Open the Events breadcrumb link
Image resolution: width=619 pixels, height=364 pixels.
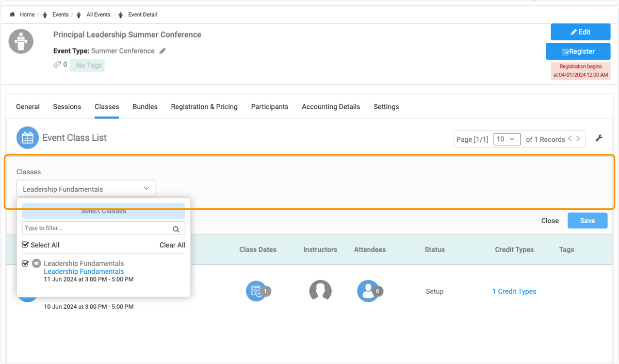(x=60, y=14)
